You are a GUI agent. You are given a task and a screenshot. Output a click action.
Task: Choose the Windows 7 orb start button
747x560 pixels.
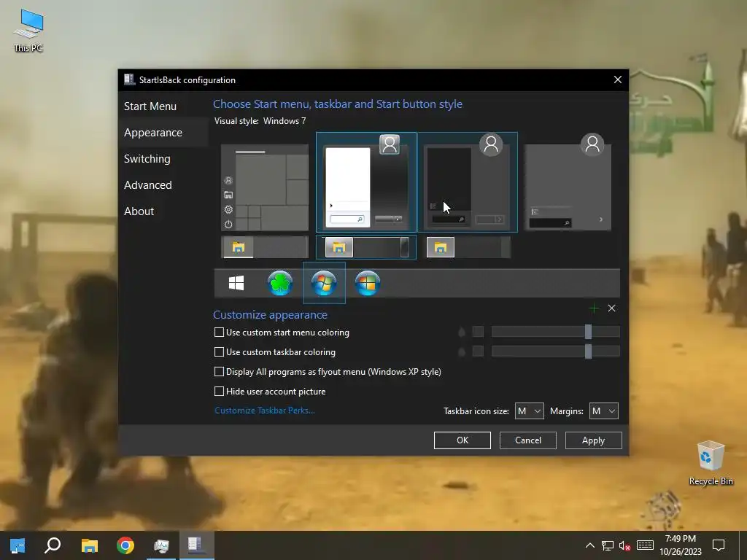324,283
